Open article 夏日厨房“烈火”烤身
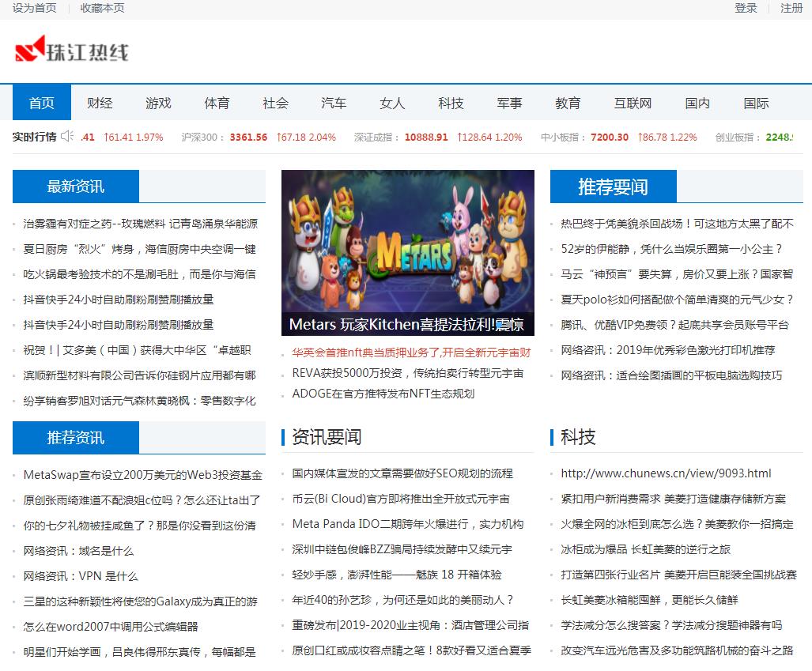This screenshot has width=812, height=671. pyautogui.click(x=139, y=248)
